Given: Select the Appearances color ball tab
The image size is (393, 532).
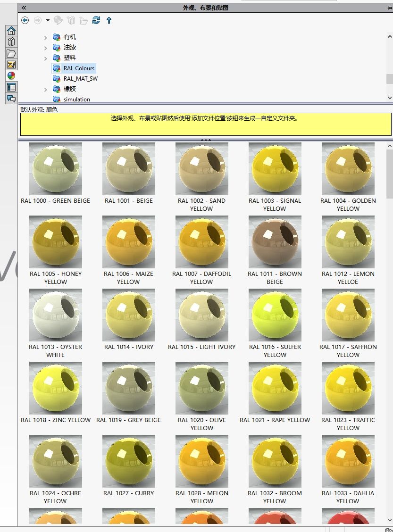Looking at the screenshot, I should pyautogui.click(x=11, y=75).
